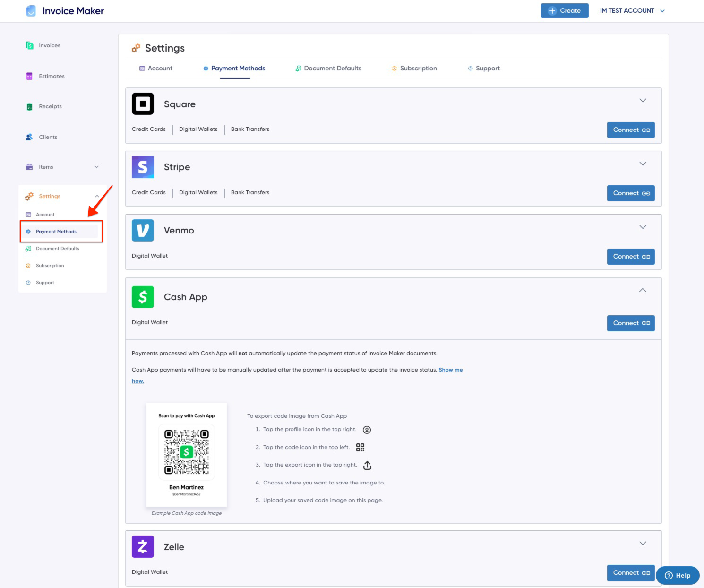704x588 pixels.
Task: Click the Create button
Action: (565, 10)
